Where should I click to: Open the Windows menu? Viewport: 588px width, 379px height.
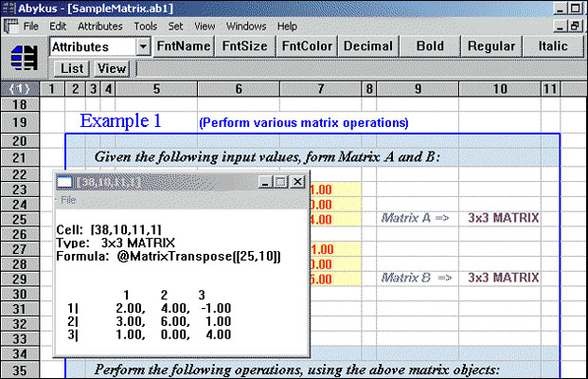(x=246, y=26)
